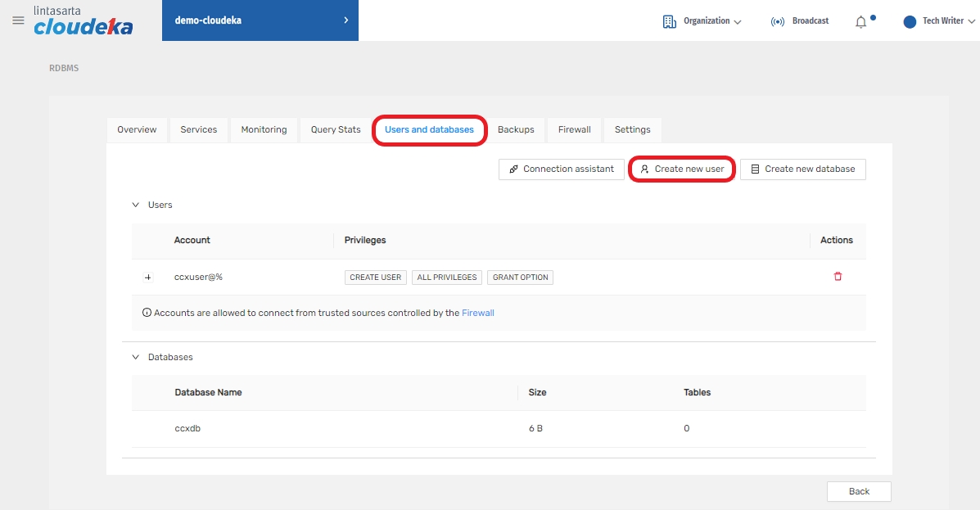This screenshot has height=510, width=980.
Task: Switch to the Backups tab
Action: click(516, 129)
